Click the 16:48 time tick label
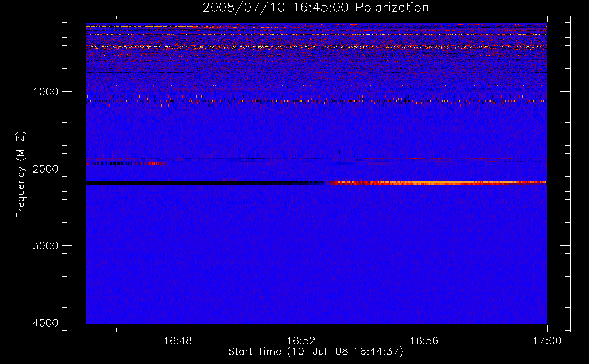Image resolution: width=589 pixels, height=364 pixels. click(178, 341)
